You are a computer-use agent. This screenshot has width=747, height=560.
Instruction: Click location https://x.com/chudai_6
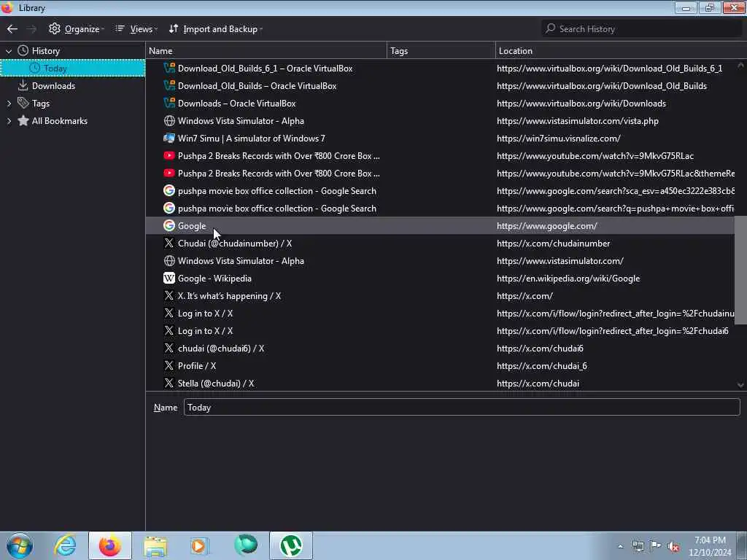click(542, 366)
